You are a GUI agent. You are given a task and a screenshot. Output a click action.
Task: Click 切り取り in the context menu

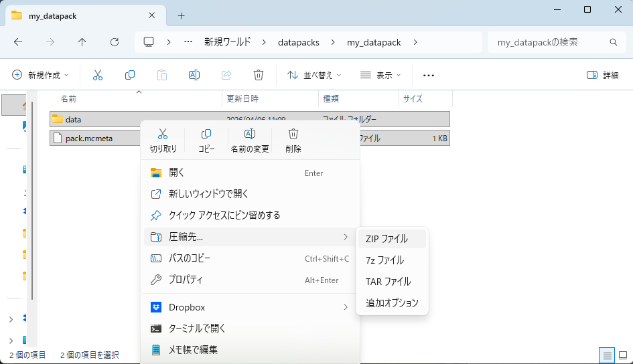coord(163,141)
